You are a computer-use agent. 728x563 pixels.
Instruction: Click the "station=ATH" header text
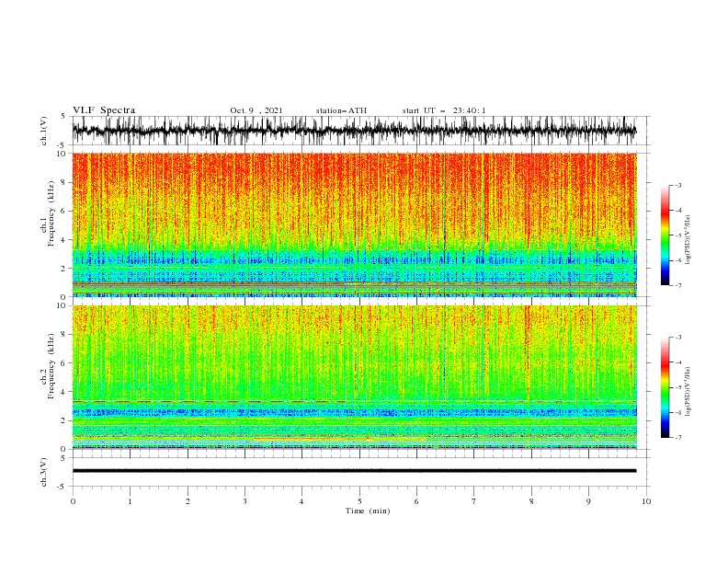pos(341,110)
